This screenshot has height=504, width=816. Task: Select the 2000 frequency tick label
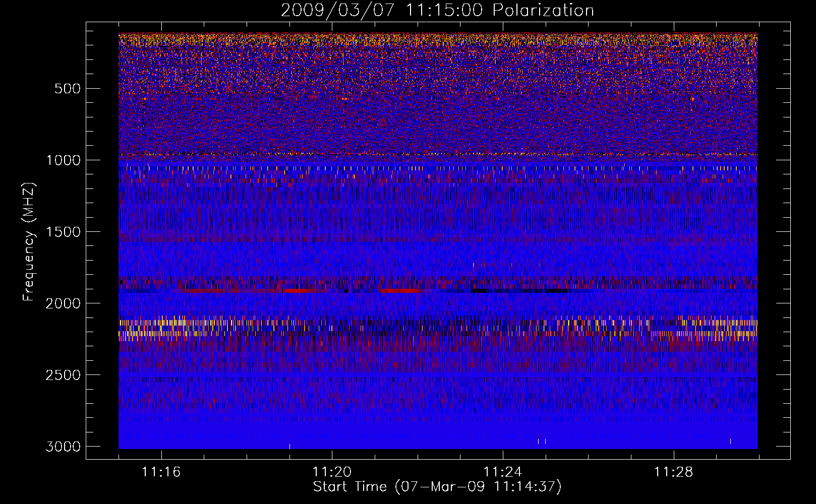[63, 303]
